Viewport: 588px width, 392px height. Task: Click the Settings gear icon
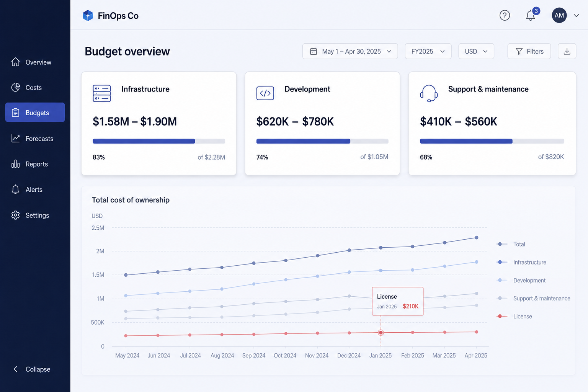click(x=15, y=215)
